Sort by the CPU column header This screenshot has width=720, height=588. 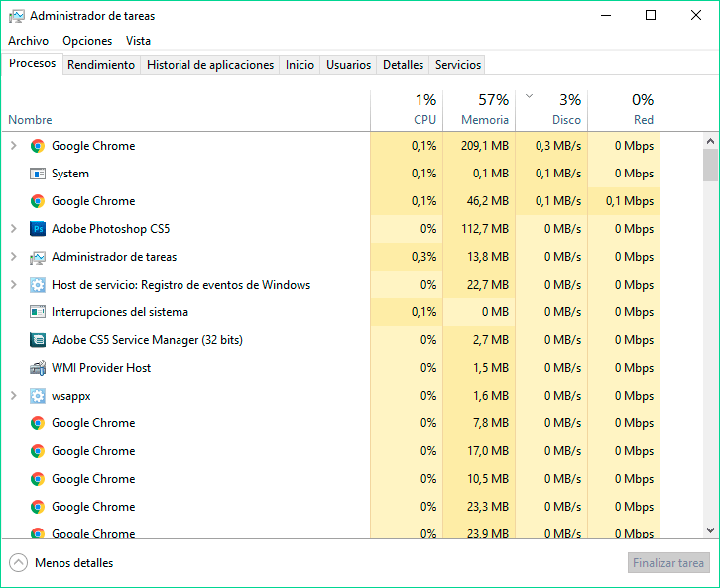click(407, 111)
